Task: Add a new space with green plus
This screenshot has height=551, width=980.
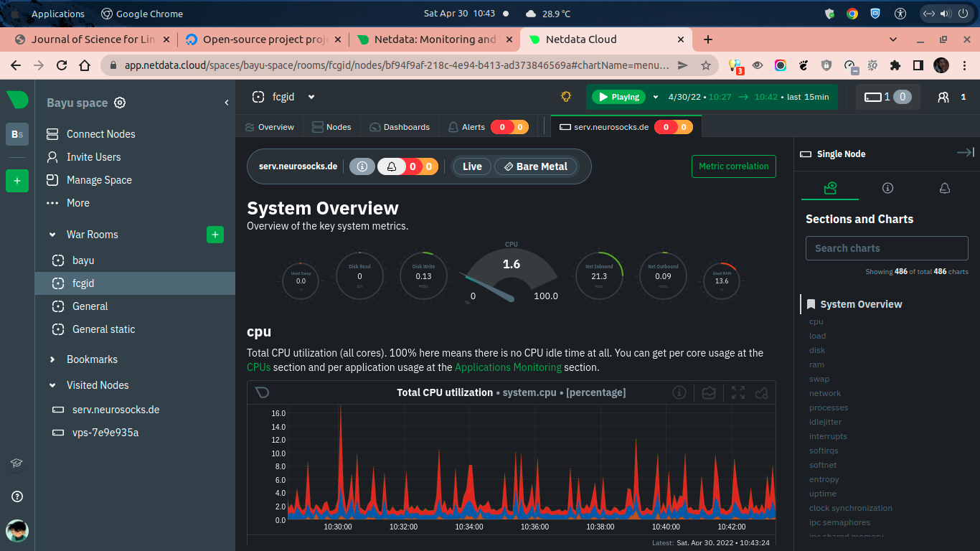Action: 17,181
